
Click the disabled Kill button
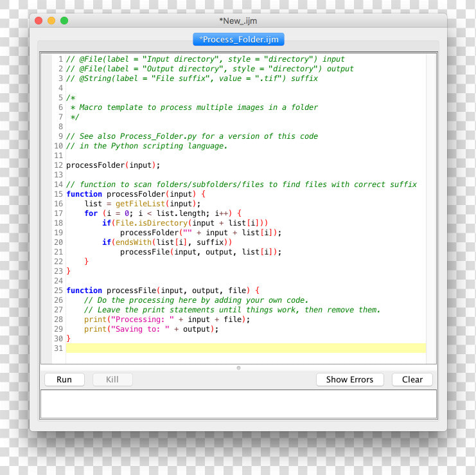pyautogui.click(x=112, y=379)
